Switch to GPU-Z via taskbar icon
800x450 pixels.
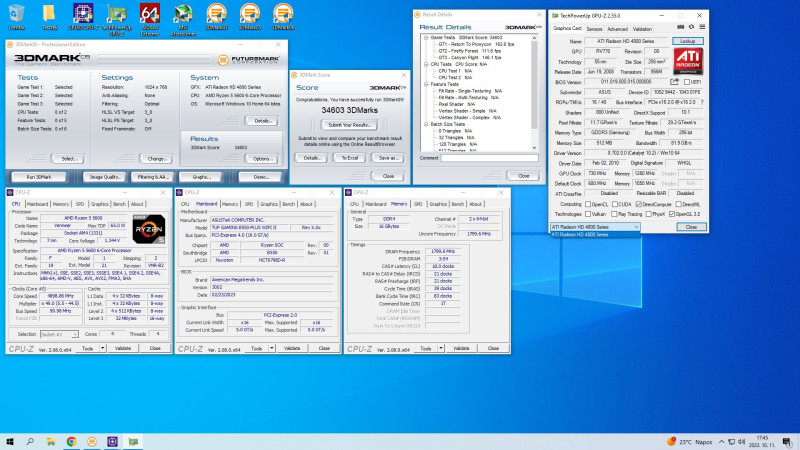click(x=133, y=441)
